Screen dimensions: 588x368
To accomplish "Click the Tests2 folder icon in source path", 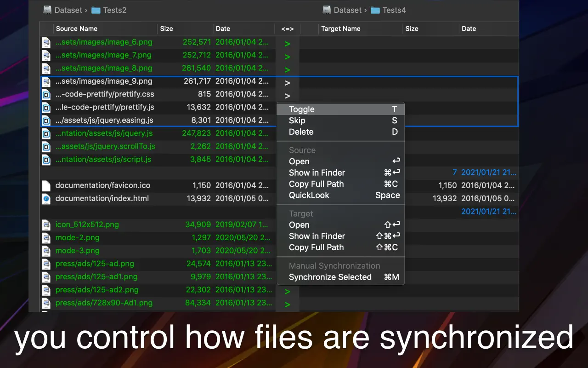I will pyautogui.click(x=96, y=10).
